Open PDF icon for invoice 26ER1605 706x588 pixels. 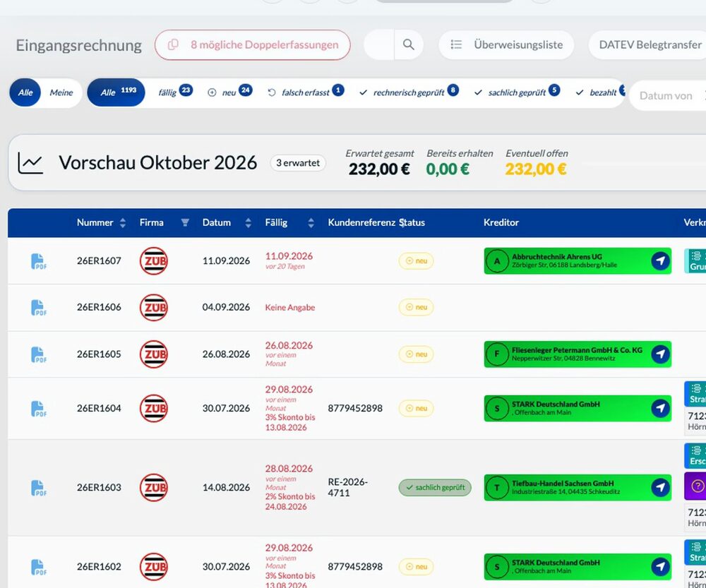pyautogui.click(x=39, y=354)
